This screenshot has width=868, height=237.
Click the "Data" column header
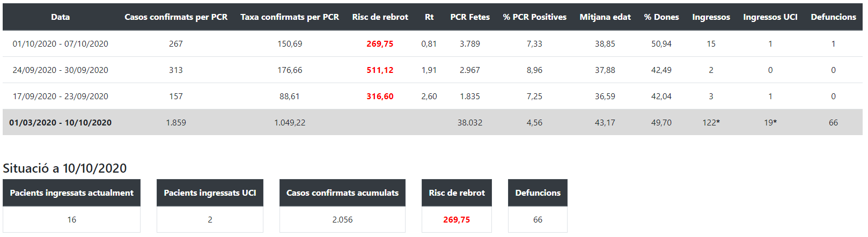(60, 17)
